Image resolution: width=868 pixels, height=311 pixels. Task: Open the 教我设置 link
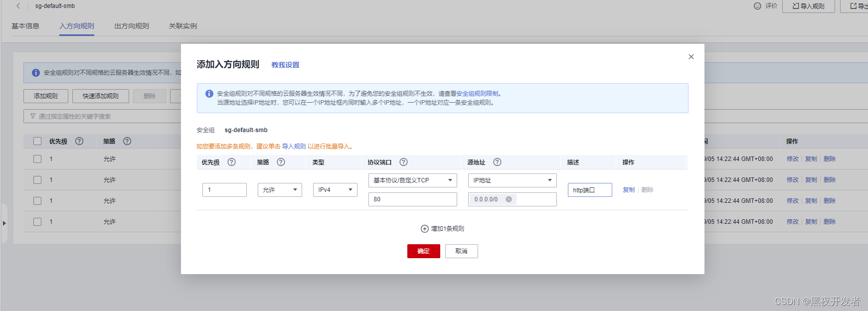[285, 65]
